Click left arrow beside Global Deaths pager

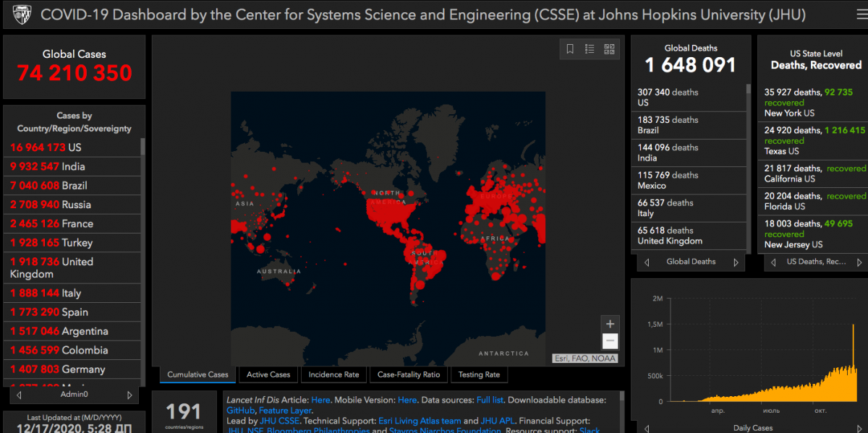point(647,262)
